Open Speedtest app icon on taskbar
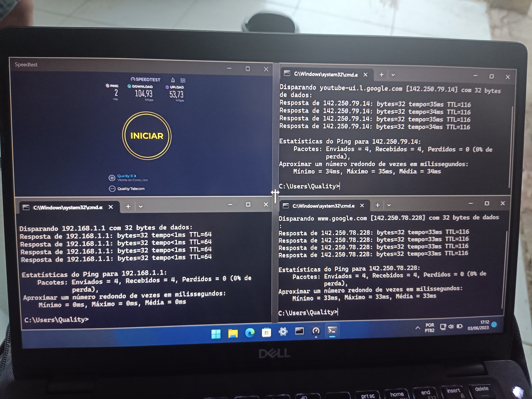Screen dimensions: 532x399 (x=316, y=332)
